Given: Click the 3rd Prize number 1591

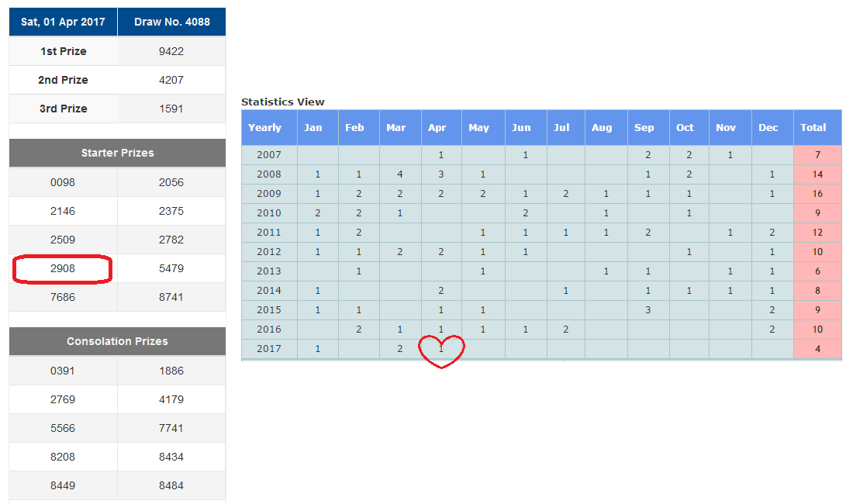Looking at the screenshot, I should pyautogui.click(x=171, y=109).
